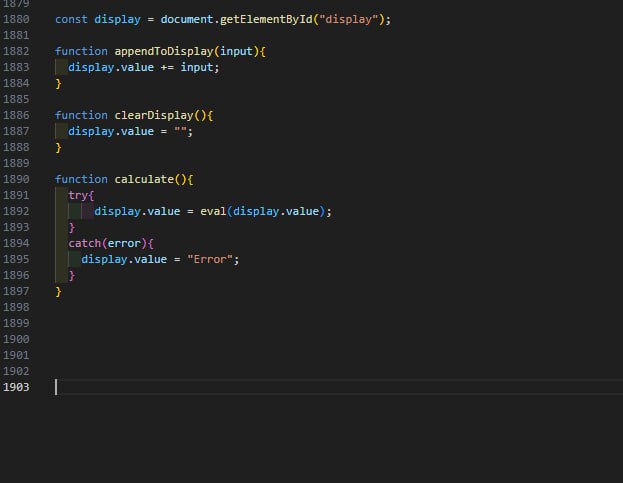
Task: Click 'display' variable name after const
Action: click(x=117, y=19)
